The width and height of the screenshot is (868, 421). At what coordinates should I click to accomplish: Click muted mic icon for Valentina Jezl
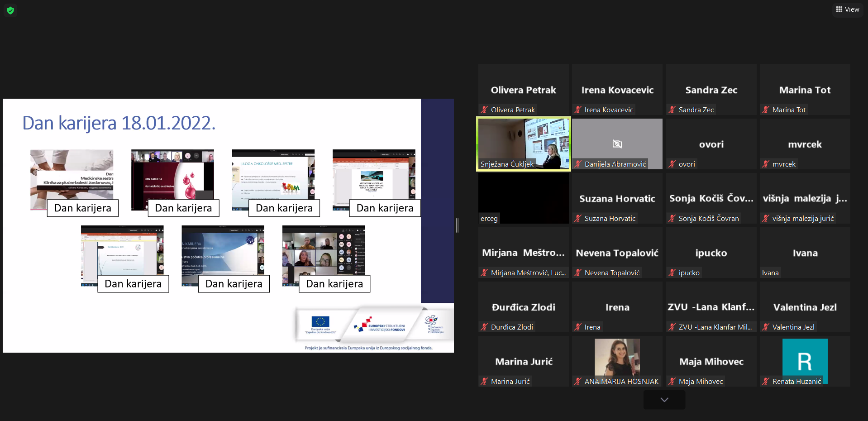pyautogui.click(x=766, y=327)
